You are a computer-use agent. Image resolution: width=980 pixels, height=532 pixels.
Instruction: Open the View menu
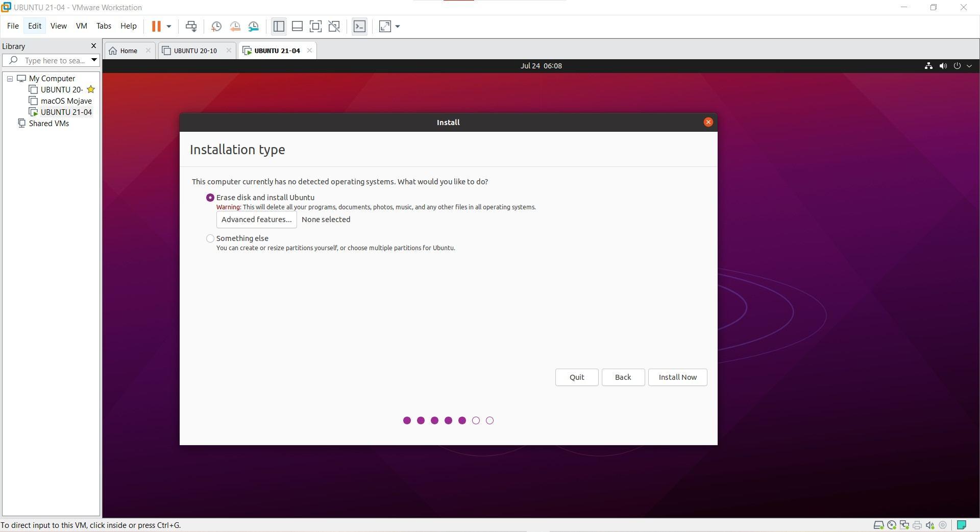pyautogui.click(x=59, y=26)
